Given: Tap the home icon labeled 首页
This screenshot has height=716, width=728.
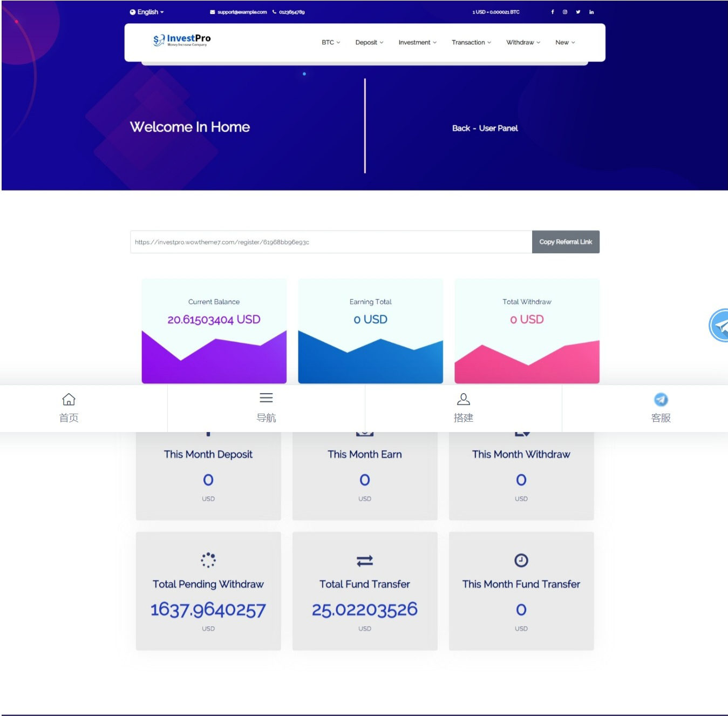Looking at the screenshot, I should 69,400.
